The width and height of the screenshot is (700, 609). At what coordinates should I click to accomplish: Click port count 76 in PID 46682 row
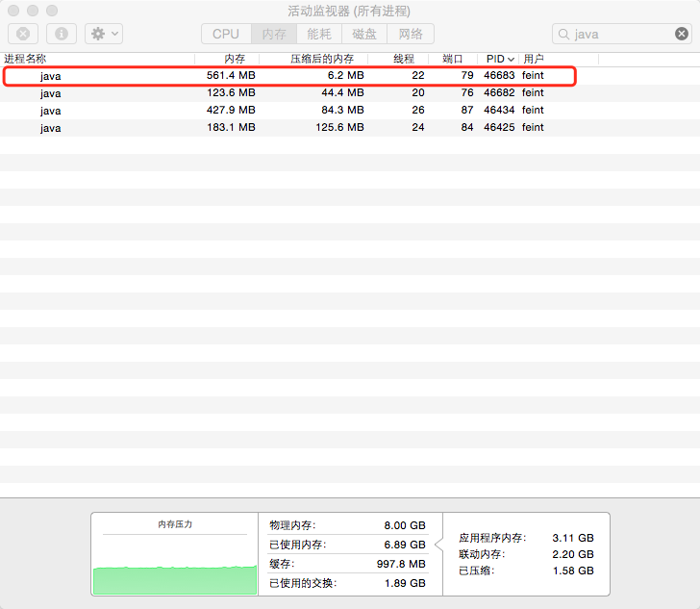coord(467,93)
